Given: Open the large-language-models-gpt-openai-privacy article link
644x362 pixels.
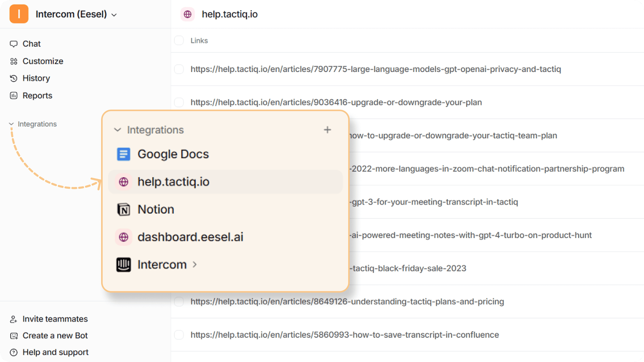Looking at the screenshot, I should 376,69.
